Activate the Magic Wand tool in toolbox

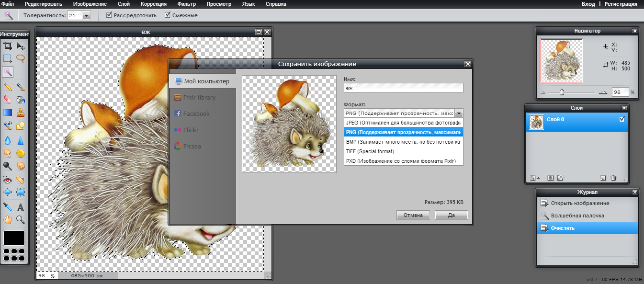8,72
